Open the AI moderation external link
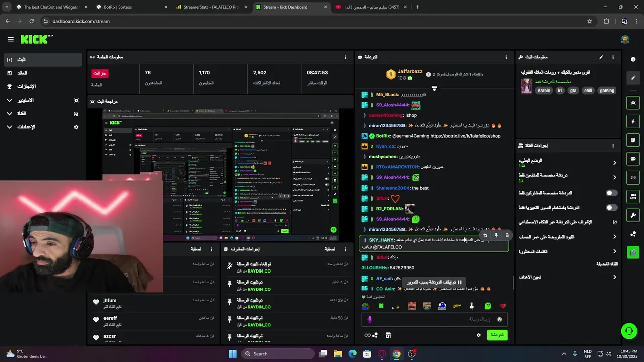 tap(615, 222)
